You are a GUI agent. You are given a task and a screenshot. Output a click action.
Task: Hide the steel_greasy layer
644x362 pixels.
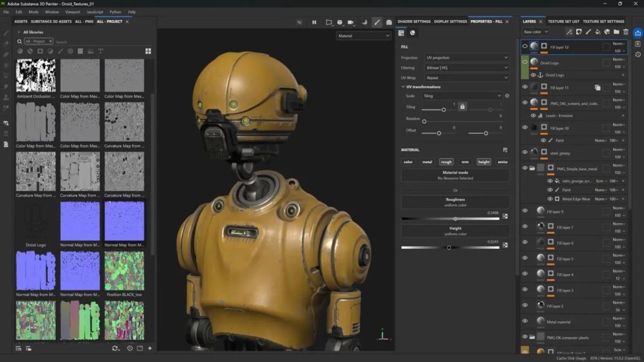click(525, 151)
